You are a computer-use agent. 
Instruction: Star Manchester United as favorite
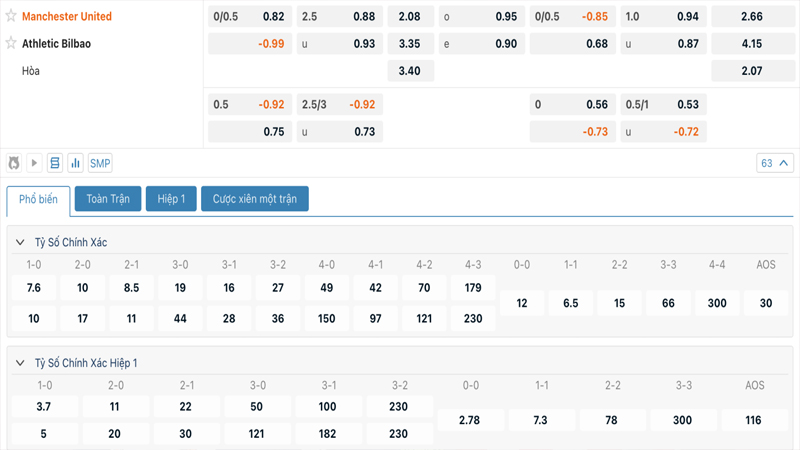coord(12,17)
